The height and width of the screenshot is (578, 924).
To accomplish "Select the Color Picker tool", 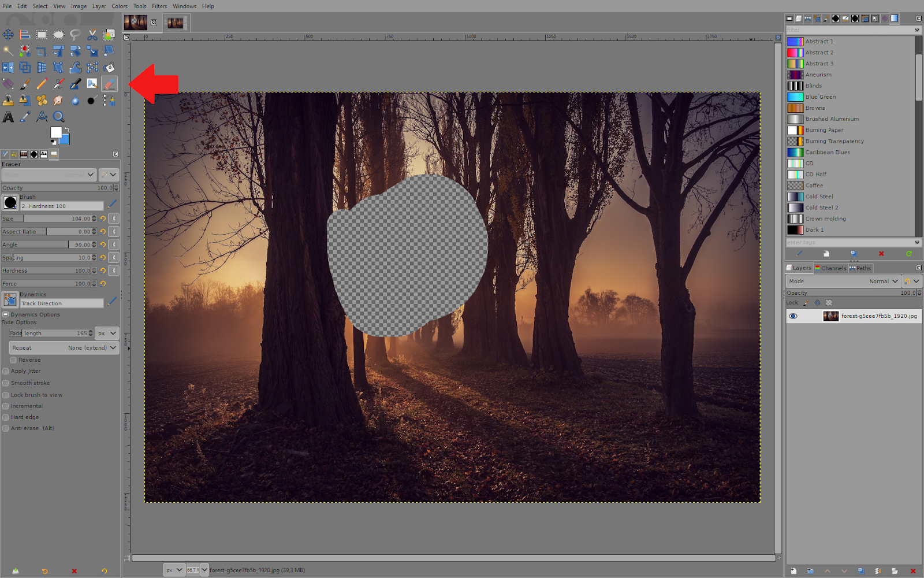I will coord(25,117).
